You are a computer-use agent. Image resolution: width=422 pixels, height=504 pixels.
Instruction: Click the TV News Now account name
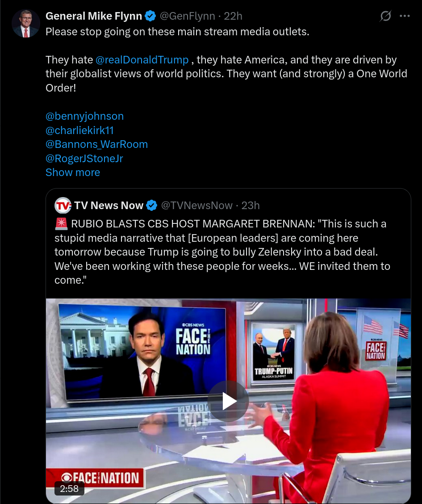click(x=109, y=206)
